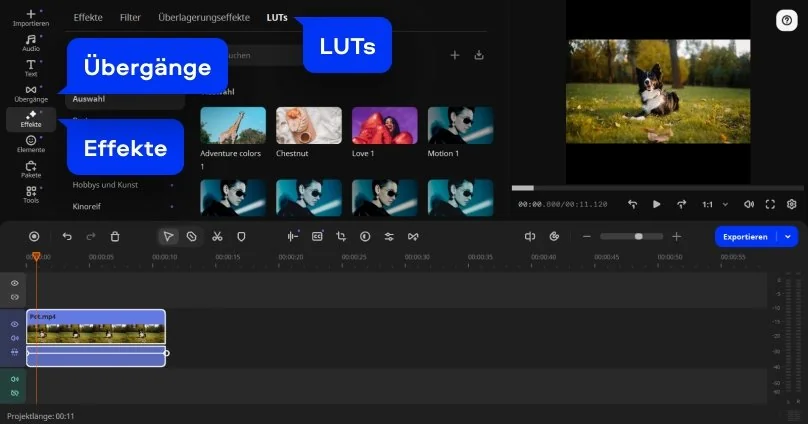Open the Audio library in sidebar
Screen dimensions: 808x424
31,43
